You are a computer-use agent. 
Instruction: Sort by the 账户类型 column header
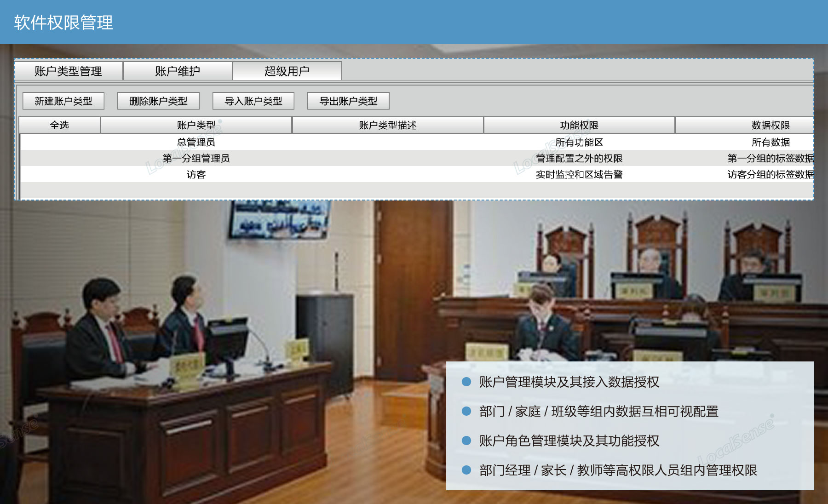[196, 125]
